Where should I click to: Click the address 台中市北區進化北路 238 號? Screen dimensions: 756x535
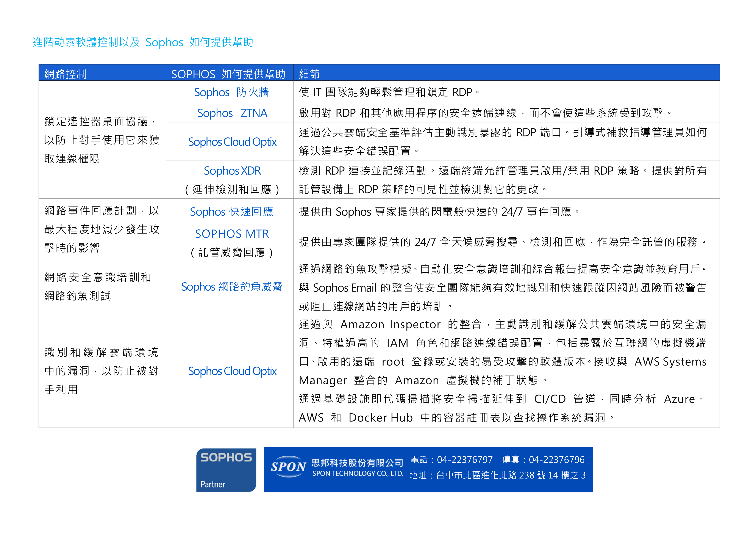click(x=497, y=475)
